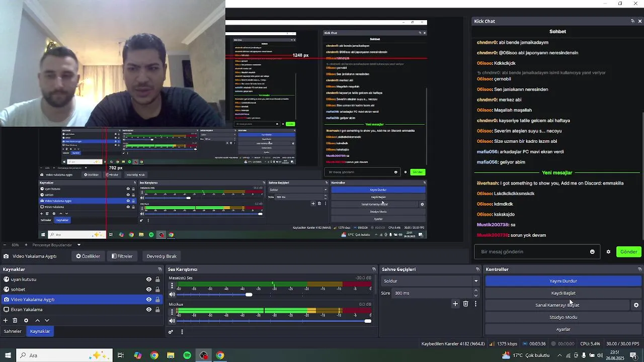
Task: Switch to the Sahneler tab
Action: 13,331
